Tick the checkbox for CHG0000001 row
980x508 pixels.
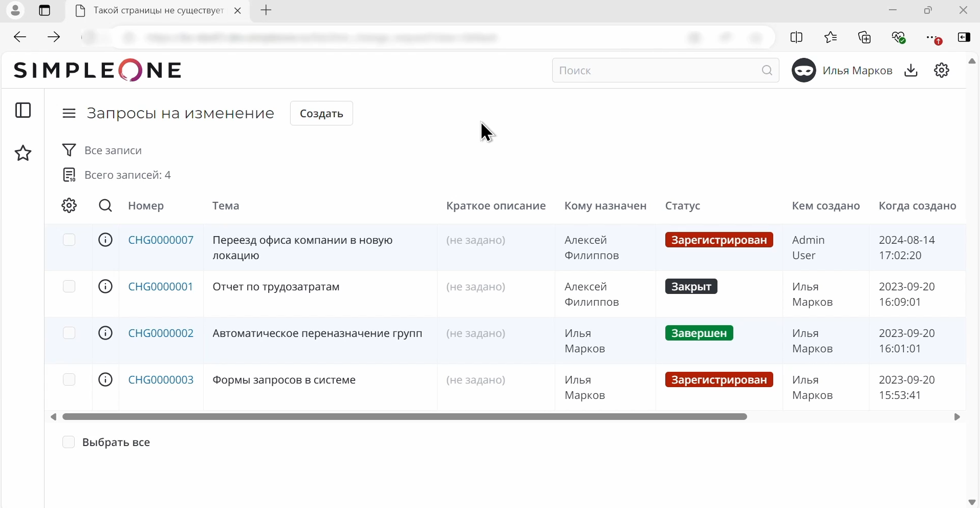(69, 286)
